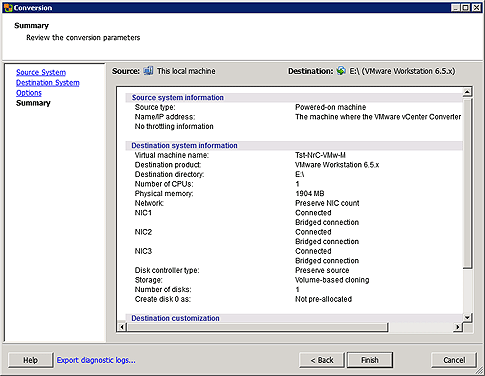Click the destination globe icon

pos(341,71)
